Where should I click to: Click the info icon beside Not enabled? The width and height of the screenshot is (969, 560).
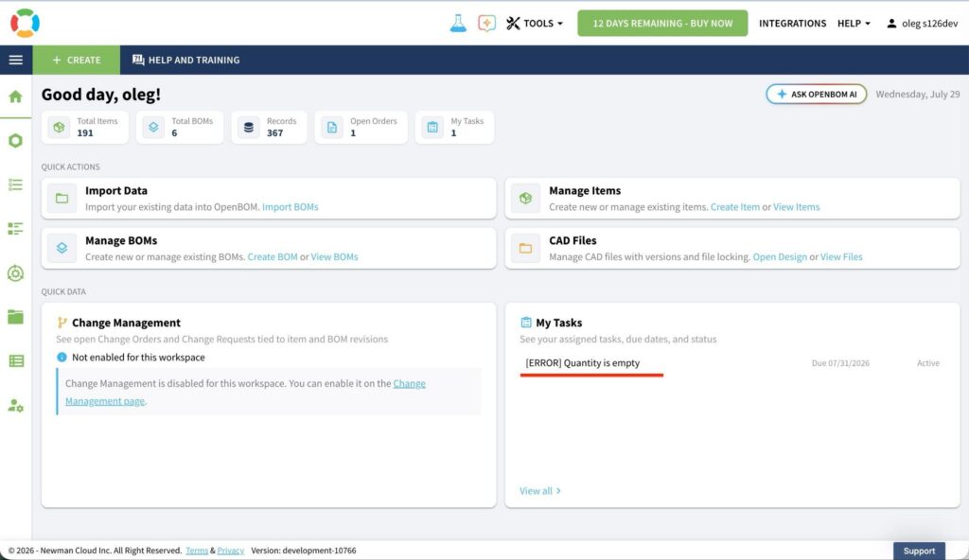pos(62,358)
